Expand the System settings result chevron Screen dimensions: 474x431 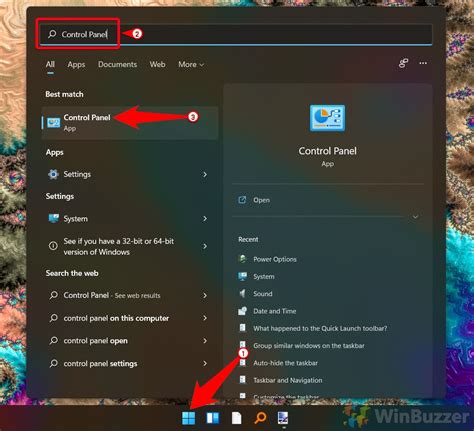click(205, 219)
